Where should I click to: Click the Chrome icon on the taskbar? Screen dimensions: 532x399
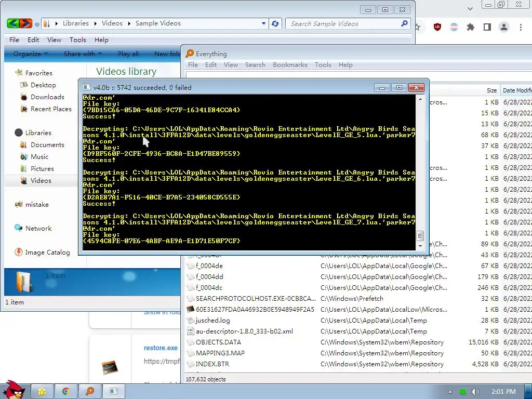66,392
